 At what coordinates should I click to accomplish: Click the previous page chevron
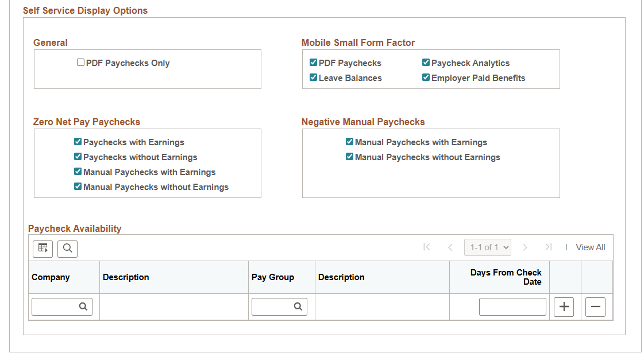pos(450,247)
